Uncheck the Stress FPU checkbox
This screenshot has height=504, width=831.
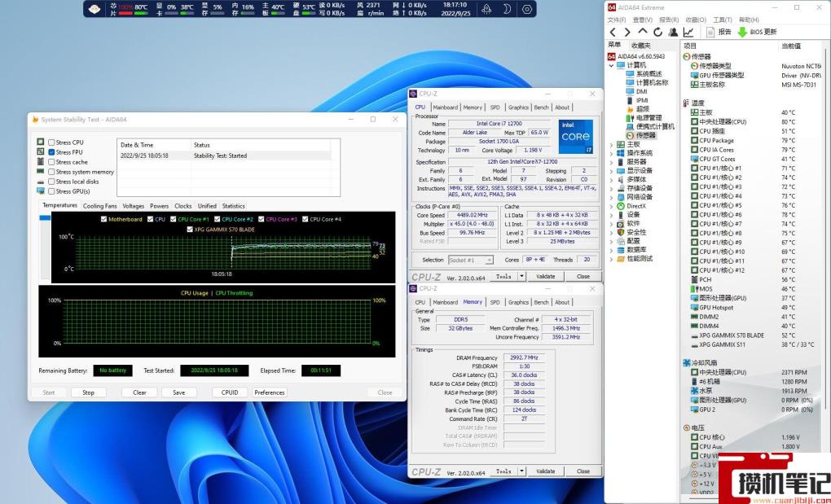(51, 152)
